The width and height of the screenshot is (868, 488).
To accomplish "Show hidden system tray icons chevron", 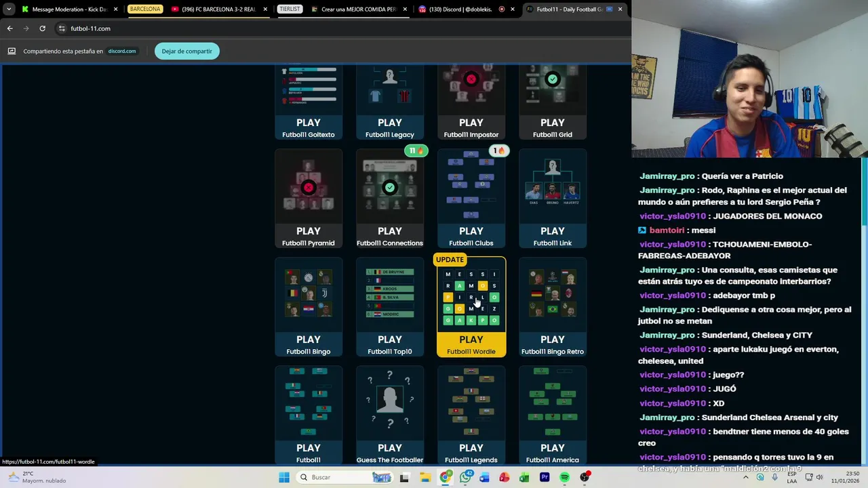I will 745,477.
